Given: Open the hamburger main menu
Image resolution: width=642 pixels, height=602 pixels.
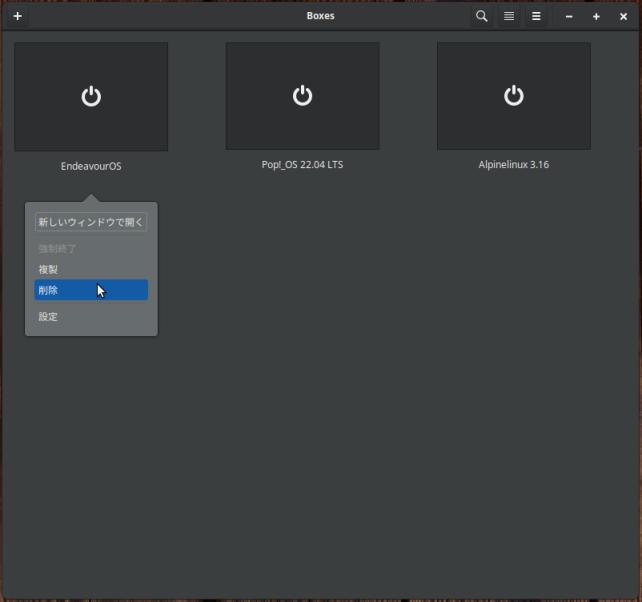Looking at the screenshot, I should (536, 16).
